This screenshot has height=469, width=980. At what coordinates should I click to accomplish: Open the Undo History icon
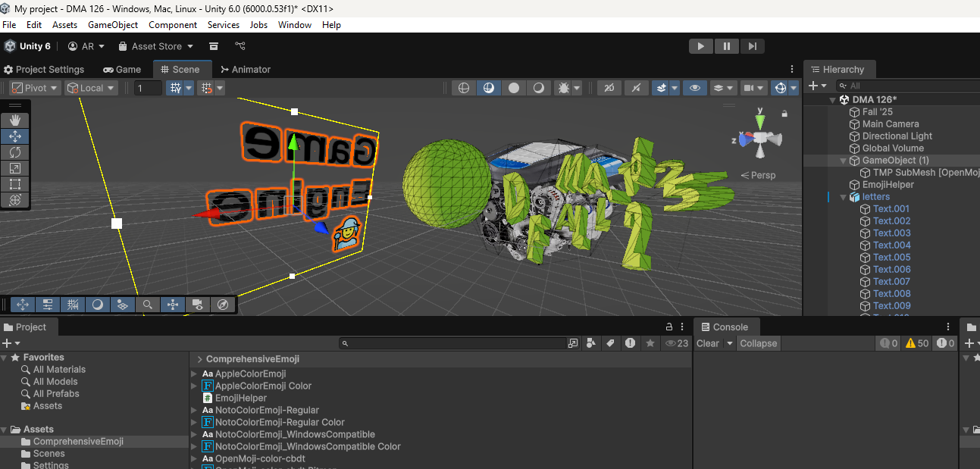[x=214, y=46]
